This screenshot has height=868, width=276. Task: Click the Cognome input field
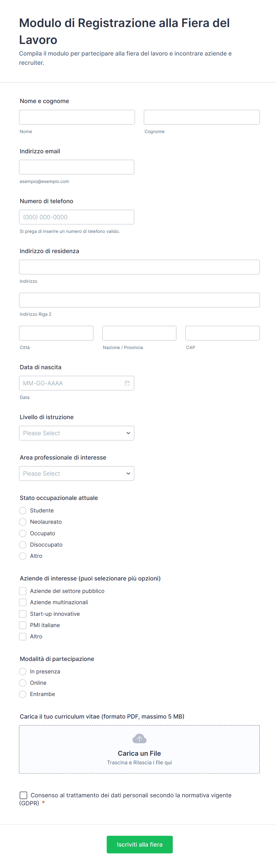tap(202, 117)
